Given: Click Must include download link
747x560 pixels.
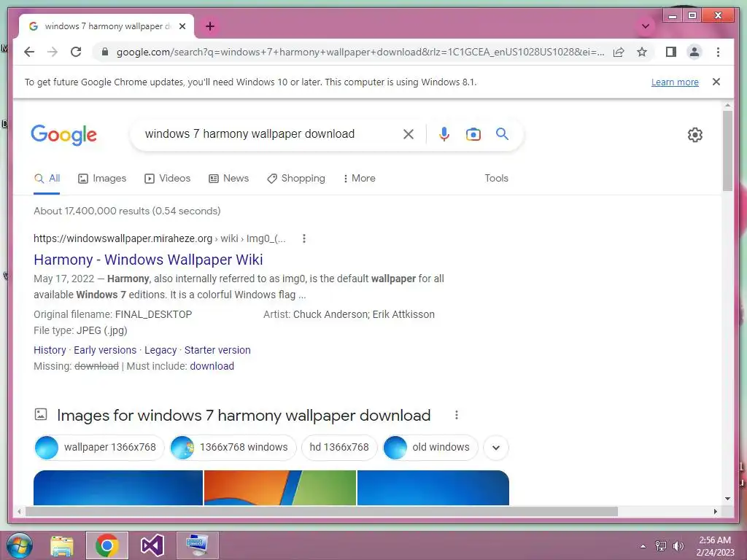Looking at the screenshot, I should (x=212, y=366).
